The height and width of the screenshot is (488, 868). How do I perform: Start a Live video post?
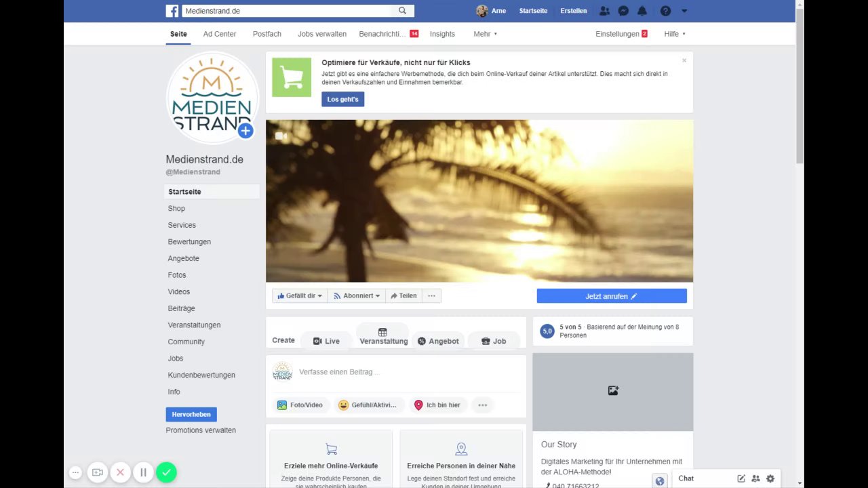coord(326,341)
